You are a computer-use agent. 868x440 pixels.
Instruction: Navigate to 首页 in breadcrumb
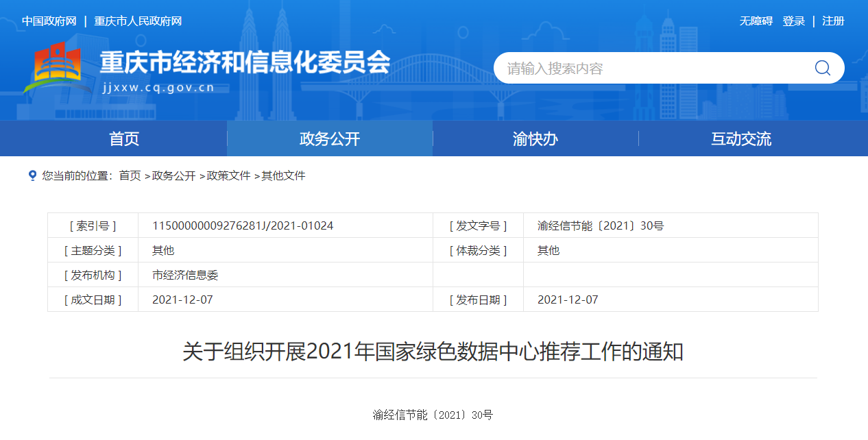[x=130, y=176]
